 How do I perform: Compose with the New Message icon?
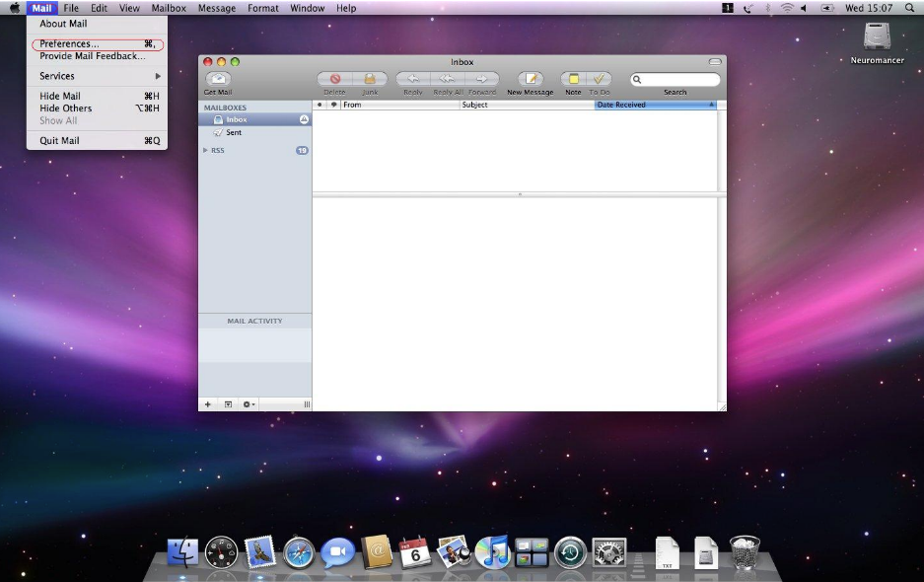[531, 79]
